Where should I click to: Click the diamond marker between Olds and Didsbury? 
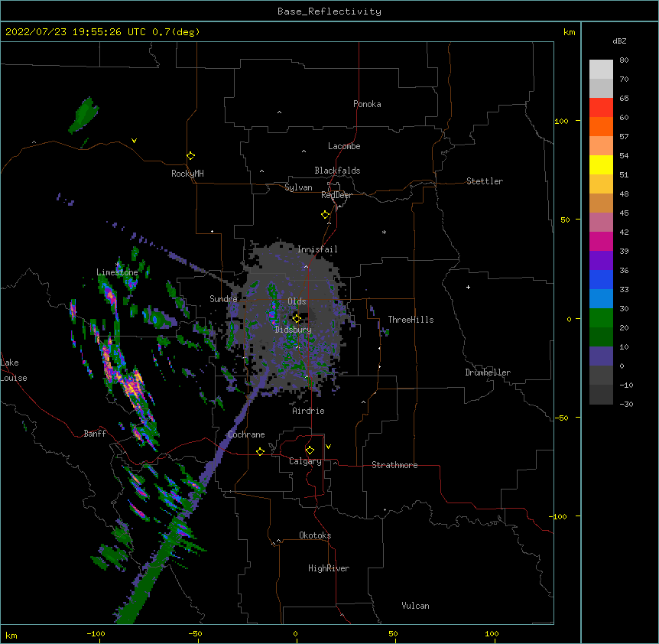pyautogui.click(x=297, y=318)
